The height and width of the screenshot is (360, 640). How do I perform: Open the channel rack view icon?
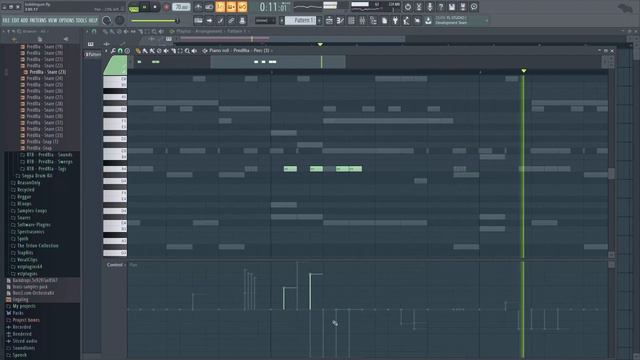pos(351,20)
